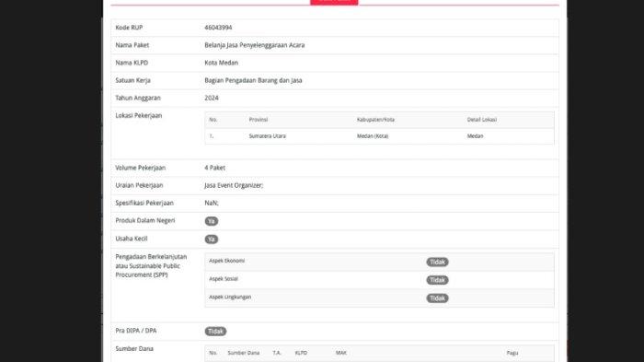Click the T.A. column header

click(x=277, y=353)
